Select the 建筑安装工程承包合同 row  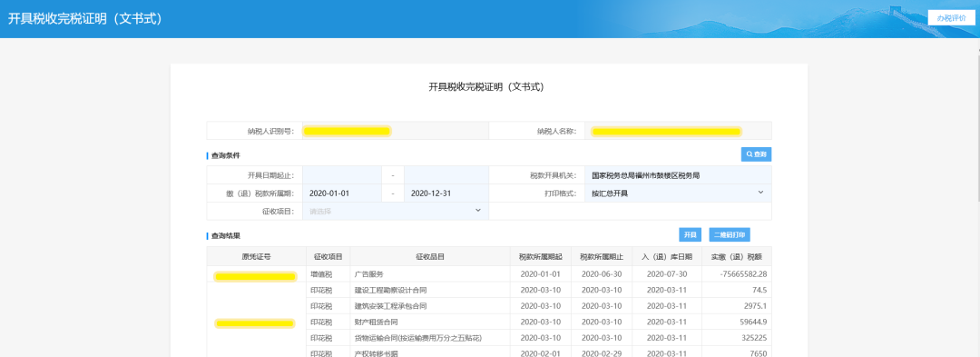(x=539, y=306)
